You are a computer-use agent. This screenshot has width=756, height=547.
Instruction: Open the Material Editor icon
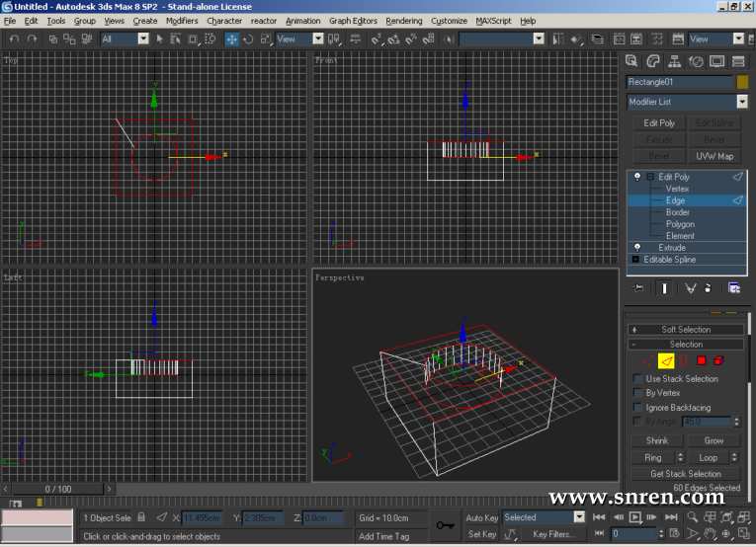[656, 39]
